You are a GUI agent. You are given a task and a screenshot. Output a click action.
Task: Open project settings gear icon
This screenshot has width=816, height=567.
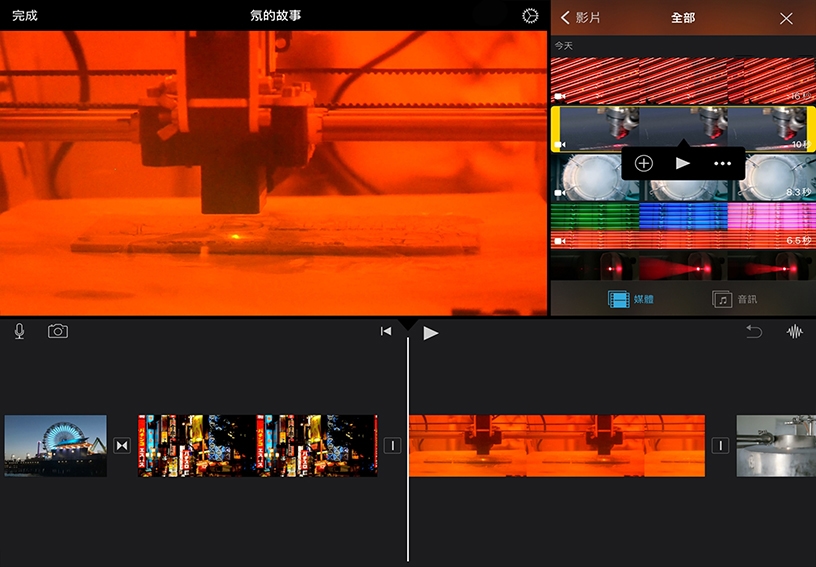tap(530, 17)
